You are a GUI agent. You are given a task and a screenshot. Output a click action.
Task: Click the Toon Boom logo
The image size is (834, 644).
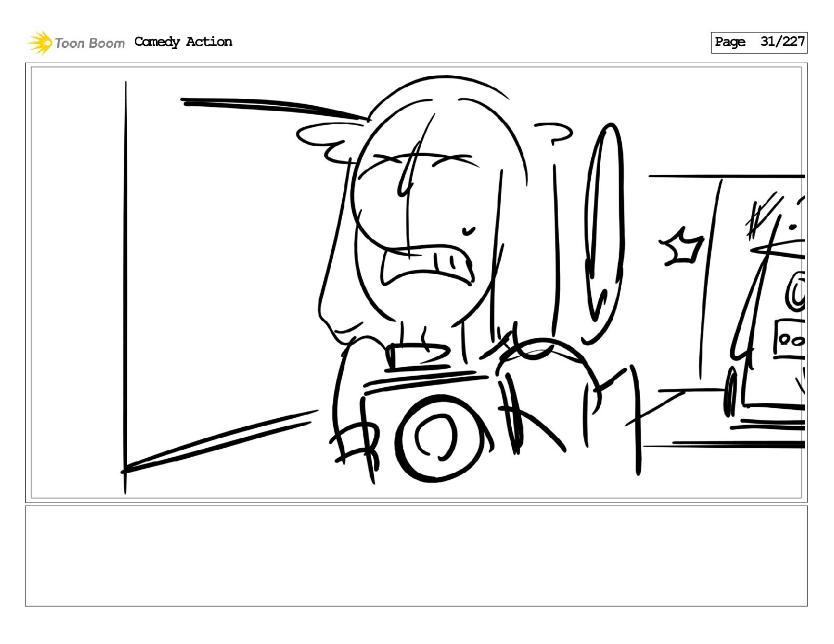click(76, 43)
